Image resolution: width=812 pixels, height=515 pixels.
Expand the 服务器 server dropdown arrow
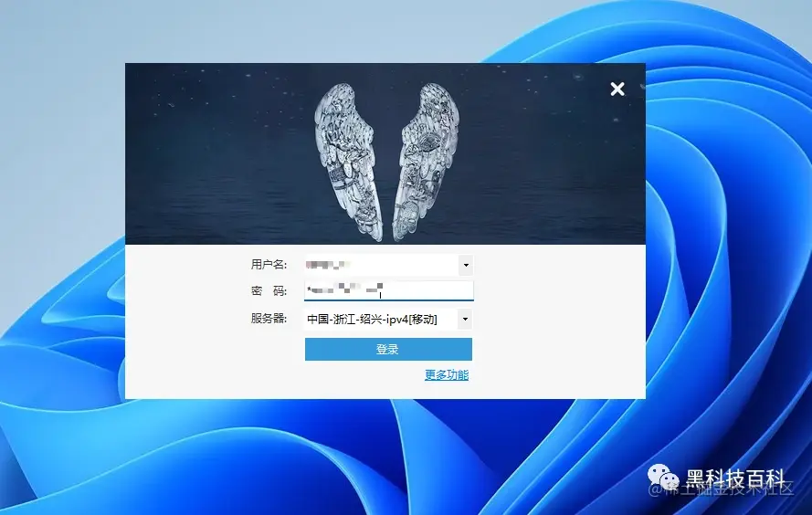click(x=465, y=319)
